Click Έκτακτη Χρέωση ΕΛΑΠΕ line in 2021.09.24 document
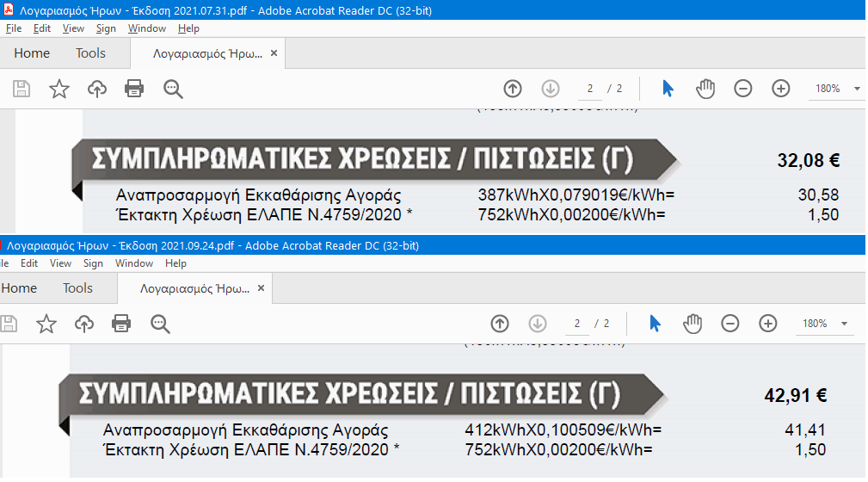This screenshot has width=868, height=482. 251,449
